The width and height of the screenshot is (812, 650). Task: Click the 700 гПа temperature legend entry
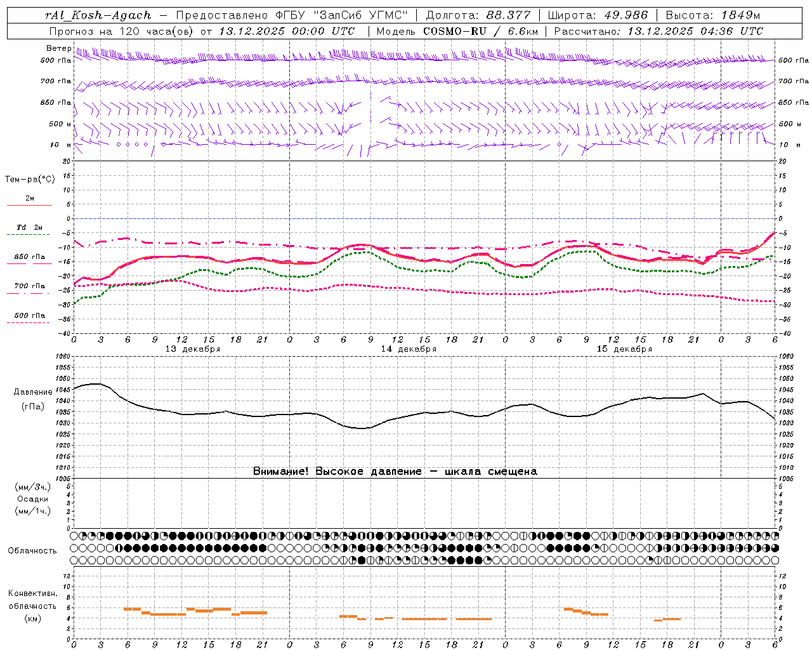tap(29, 286)
